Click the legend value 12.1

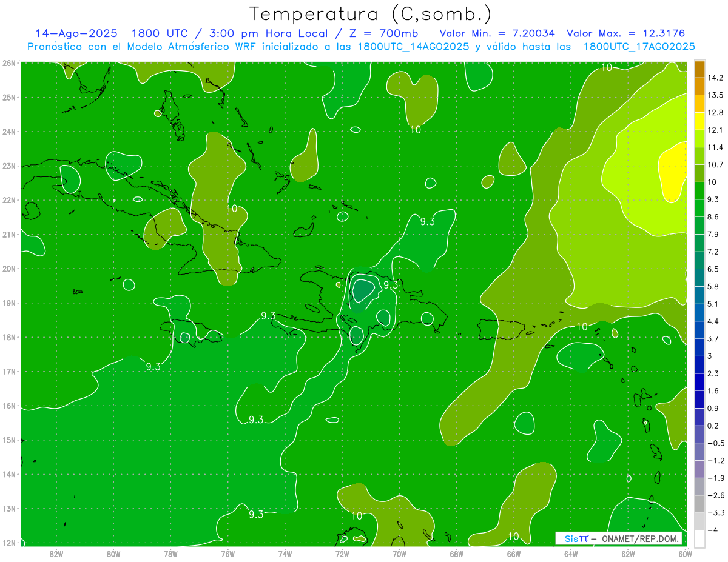(715, 130)
